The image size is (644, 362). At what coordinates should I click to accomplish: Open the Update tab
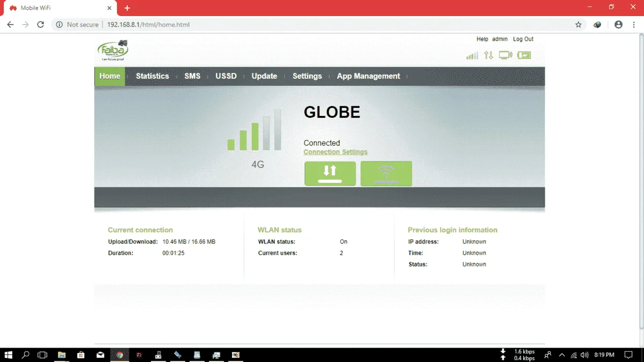coord(264,76)
